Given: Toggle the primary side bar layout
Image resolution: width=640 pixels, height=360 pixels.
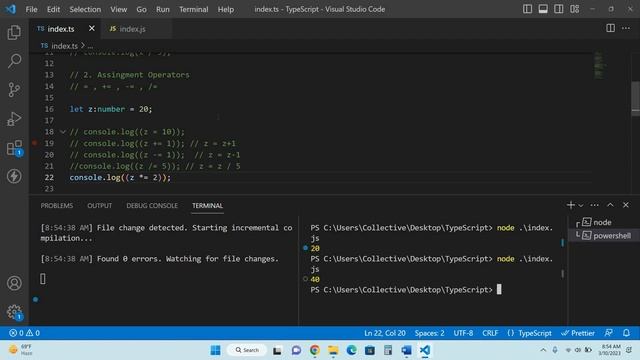Looking at the screenshot, I should click(x=527, y=9).
